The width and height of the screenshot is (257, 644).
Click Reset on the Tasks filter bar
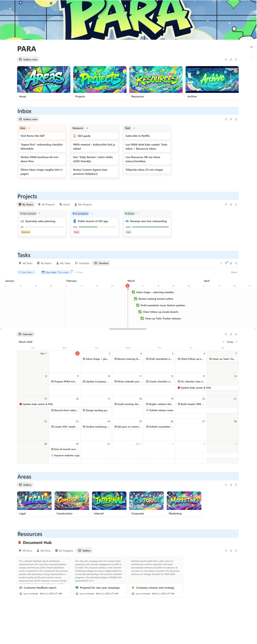pos(234,272)
